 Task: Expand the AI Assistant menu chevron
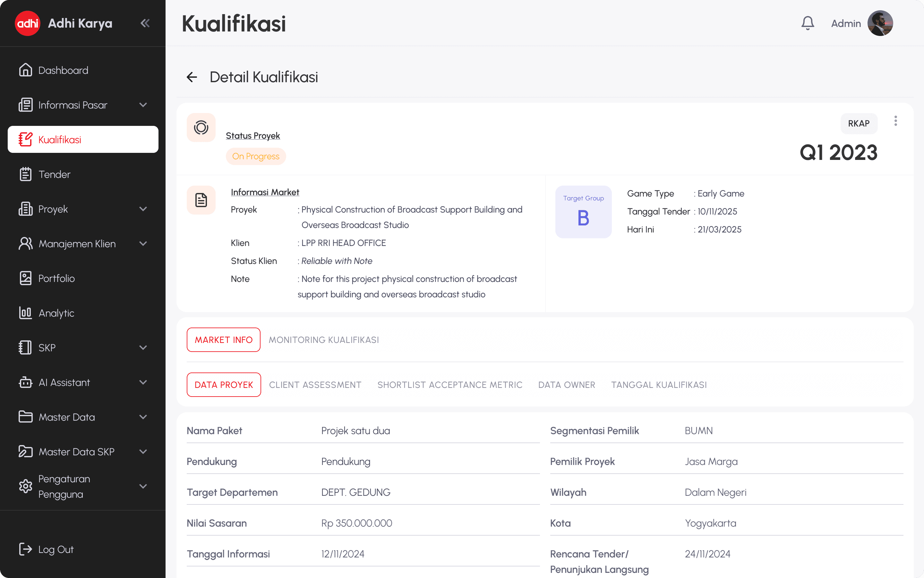[143, 382]
